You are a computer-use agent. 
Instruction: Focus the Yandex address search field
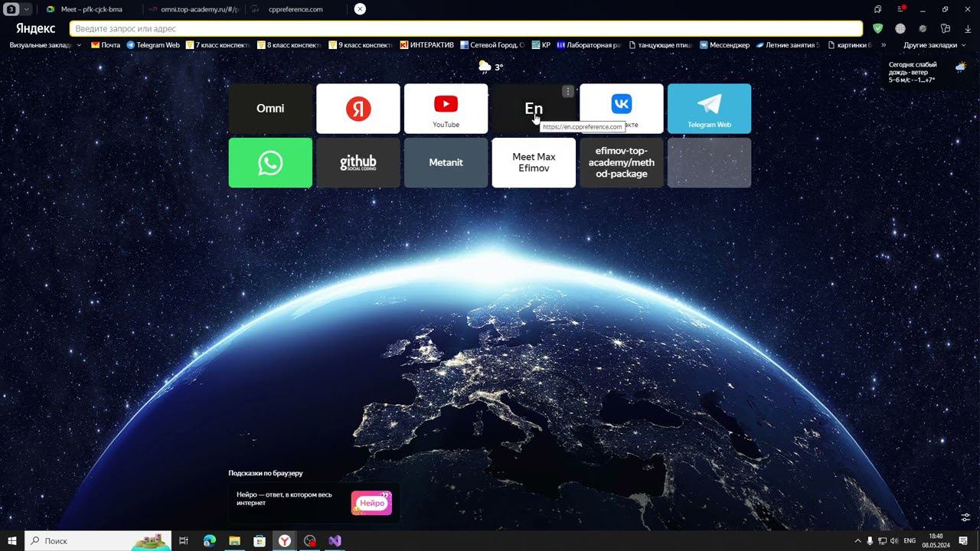(x=466, y=29)
